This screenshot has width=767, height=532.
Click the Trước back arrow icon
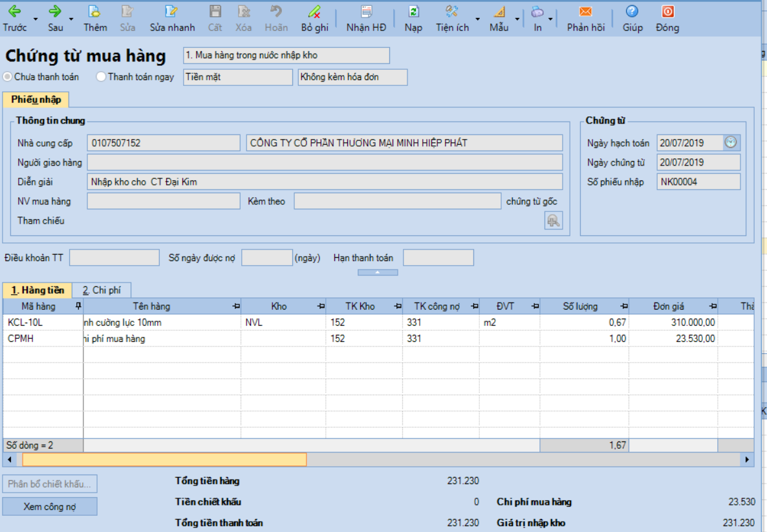coord(14,12)
